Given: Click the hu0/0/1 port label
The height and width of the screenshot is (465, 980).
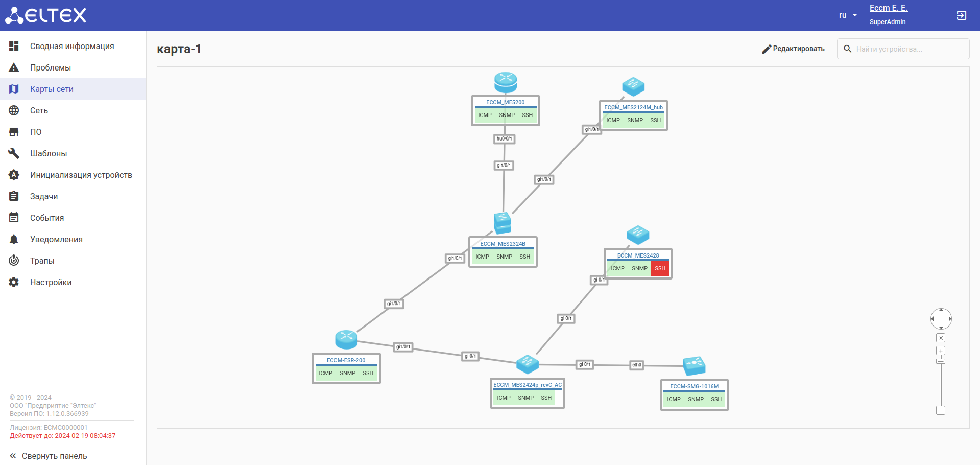Looking at the screenshot, I should 505,138.
